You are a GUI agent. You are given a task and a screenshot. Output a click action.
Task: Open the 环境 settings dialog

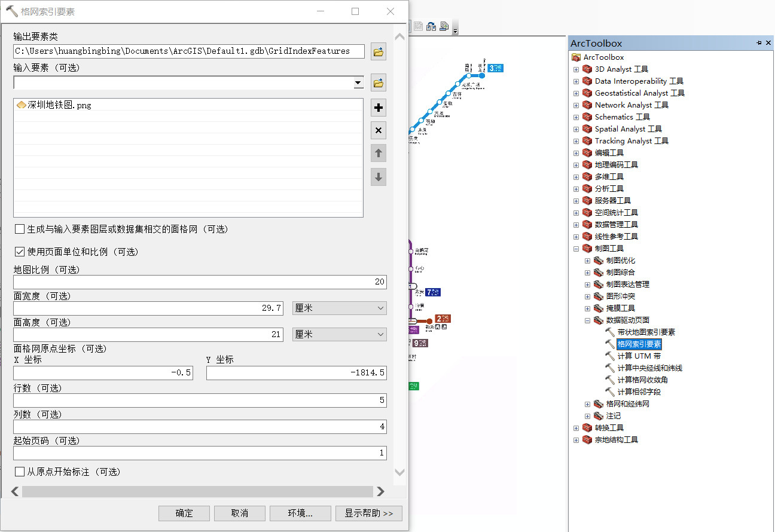click(300, 513)
